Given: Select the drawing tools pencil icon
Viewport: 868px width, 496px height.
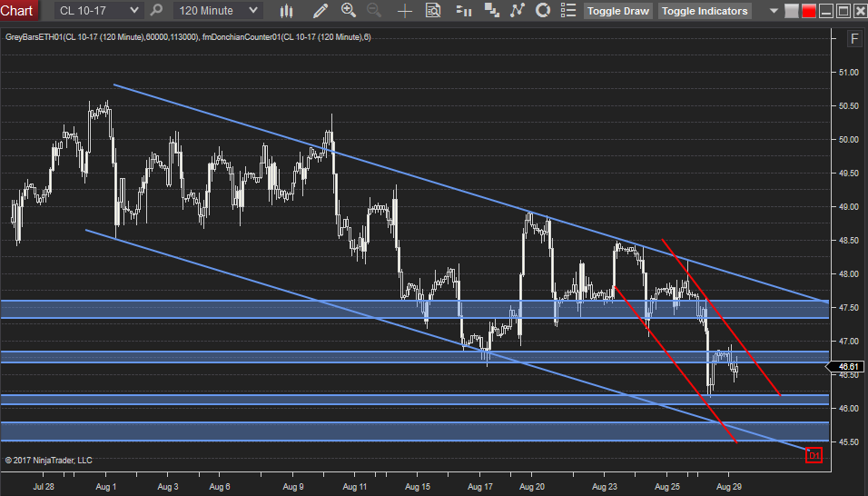Looking at the screenshot, I should (320, 11).
